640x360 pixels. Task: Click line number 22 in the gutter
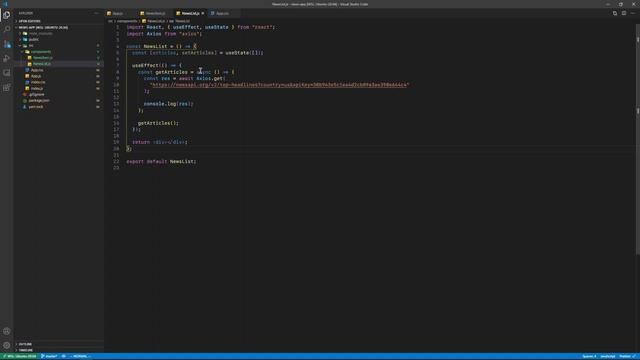pos(116,162)
